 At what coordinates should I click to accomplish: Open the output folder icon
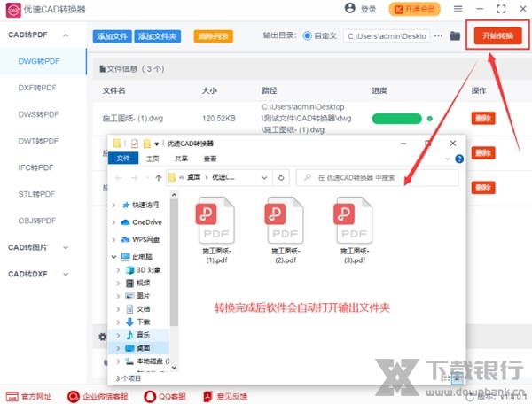[455, 35]
